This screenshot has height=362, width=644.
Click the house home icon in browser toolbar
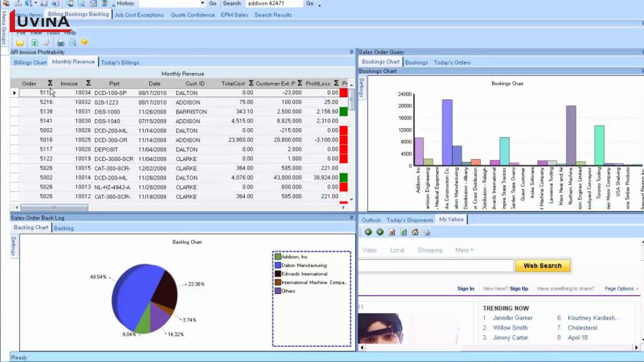[x=415, y=232]
